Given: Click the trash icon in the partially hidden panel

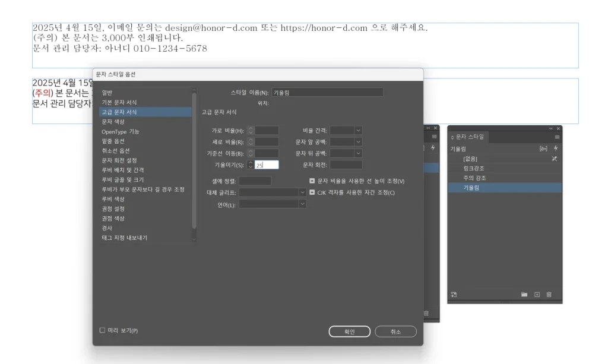Looking at the screenshot, I should point(426,313).
